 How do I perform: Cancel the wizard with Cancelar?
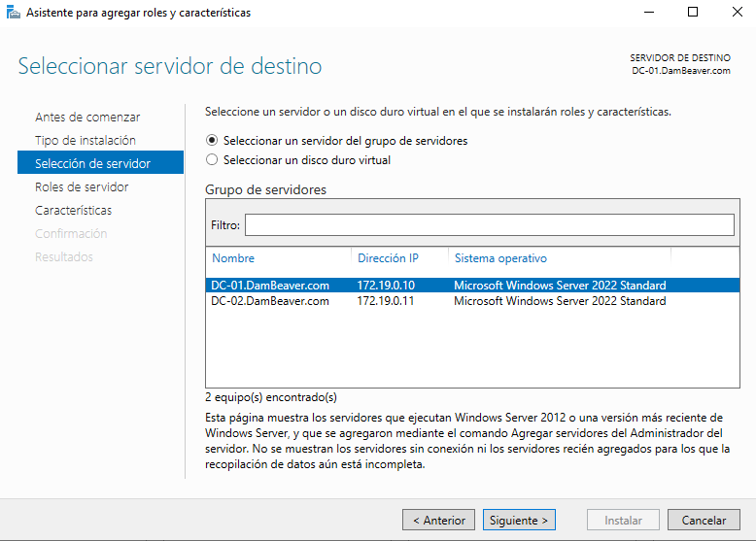[704, 520]
